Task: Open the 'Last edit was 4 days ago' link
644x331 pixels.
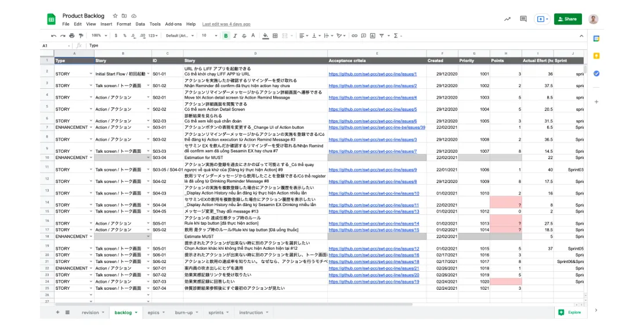Action: [x=226, y=24]
